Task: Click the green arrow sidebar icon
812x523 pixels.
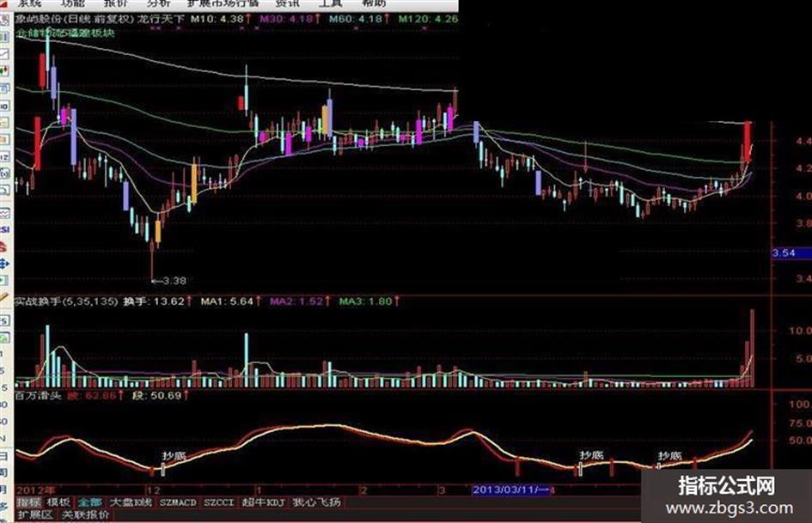Action: point(4,281)
